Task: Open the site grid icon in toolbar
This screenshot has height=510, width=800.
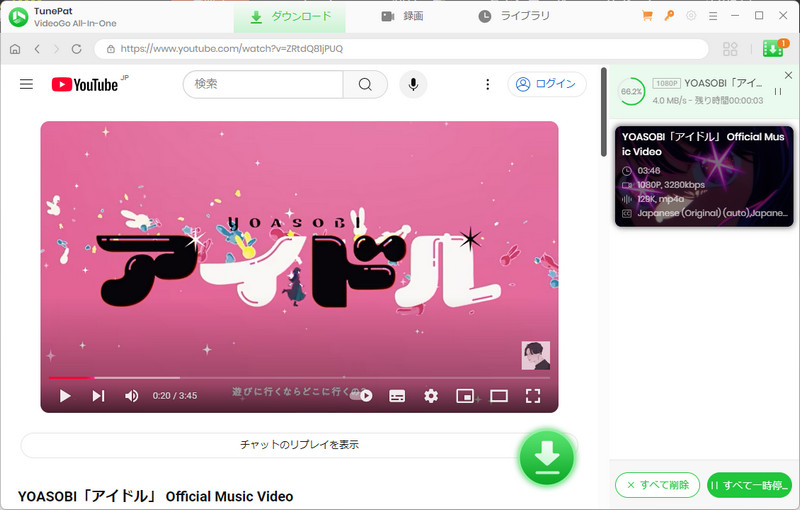Action: pos(730,49)
